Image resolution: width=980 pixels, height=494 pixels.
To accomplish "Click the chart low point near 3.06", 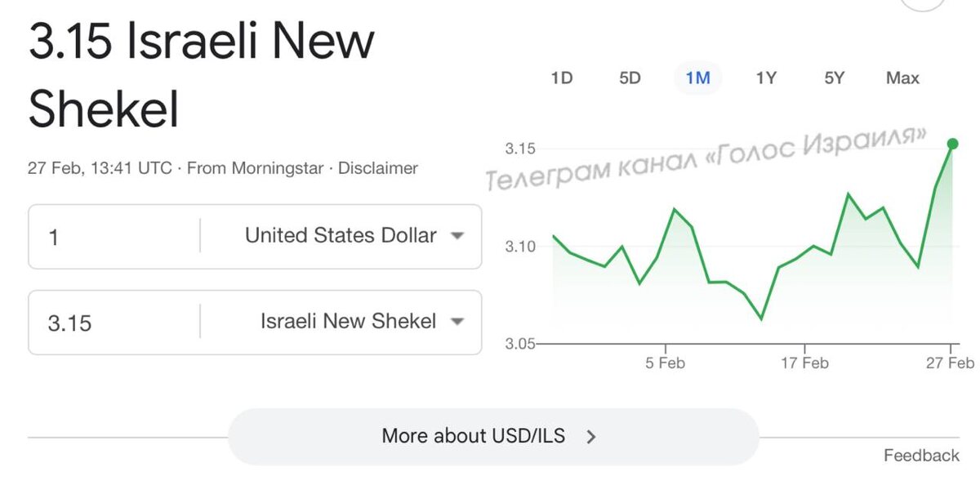I will pyautogui.click(x=761, y=318).
